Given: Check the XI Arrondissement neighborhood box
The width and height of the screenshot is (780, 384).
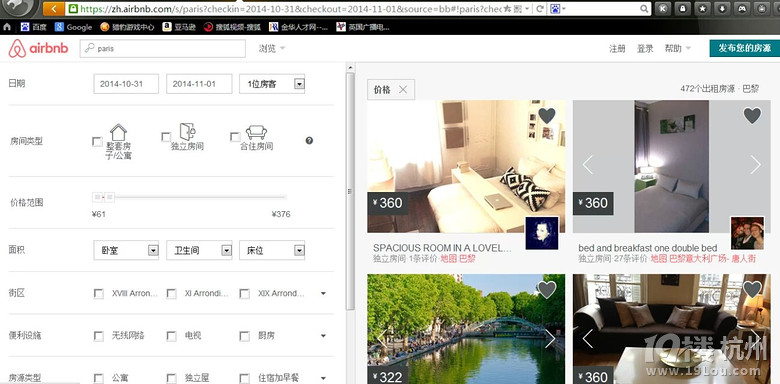Looking at the screenshot, I should (x=172, y=294).
